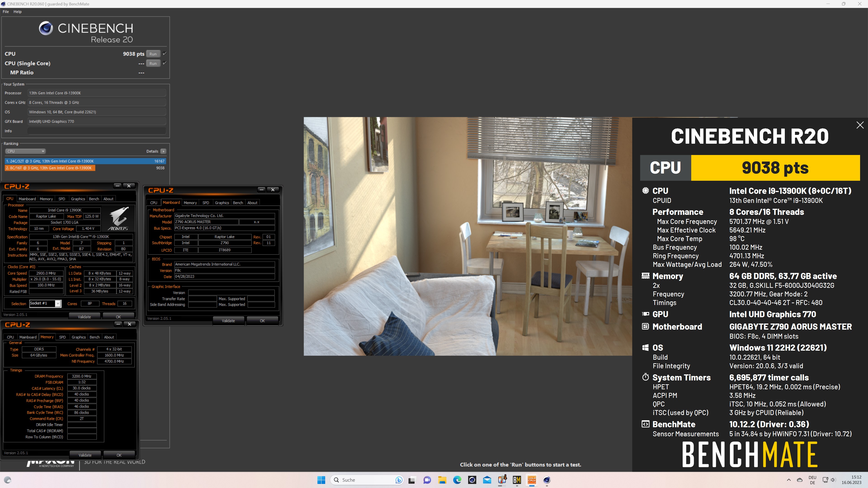Image resolution: width=868 pixels, height=488 pixels.
Task: Open File Explorer from the taskbar
Action: click(442, 480)
